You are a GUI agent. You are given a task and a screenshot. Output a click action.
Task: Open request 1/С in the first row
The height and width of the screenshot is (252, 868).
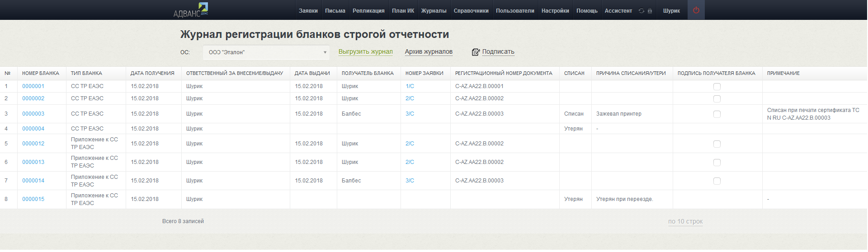[410, 86]
